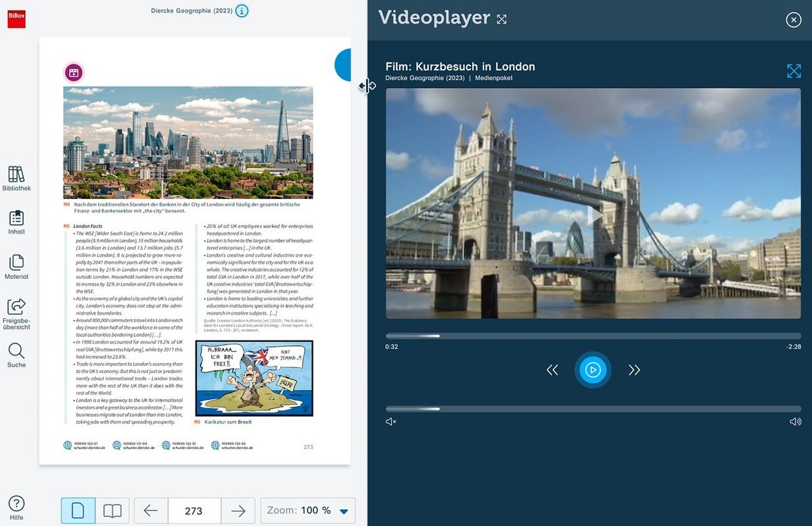Click the 'London Facts' heading M5
812x526 pixels.
point(87,225)
